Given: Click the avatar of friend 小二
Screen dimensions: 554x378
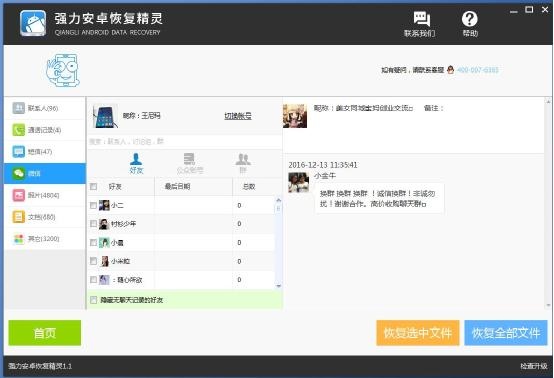Looking at the screenshot, I should pos(104,205).
